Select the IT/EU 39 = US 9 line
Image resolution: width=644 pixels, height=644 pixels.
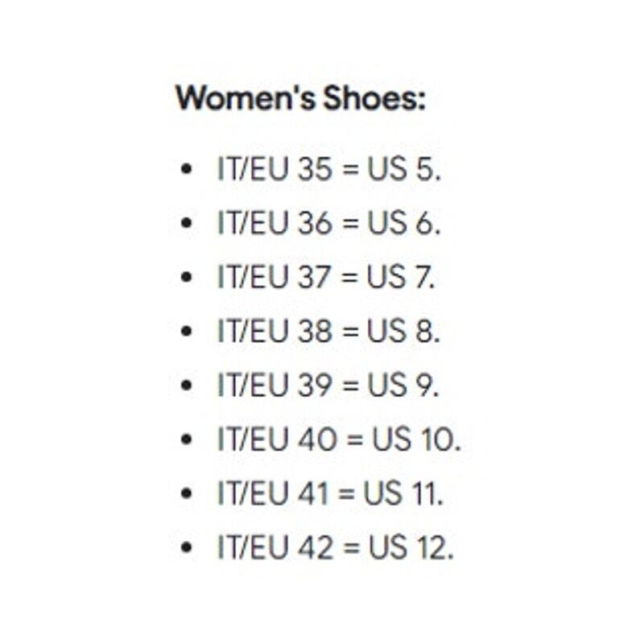[x=328, y=385]
